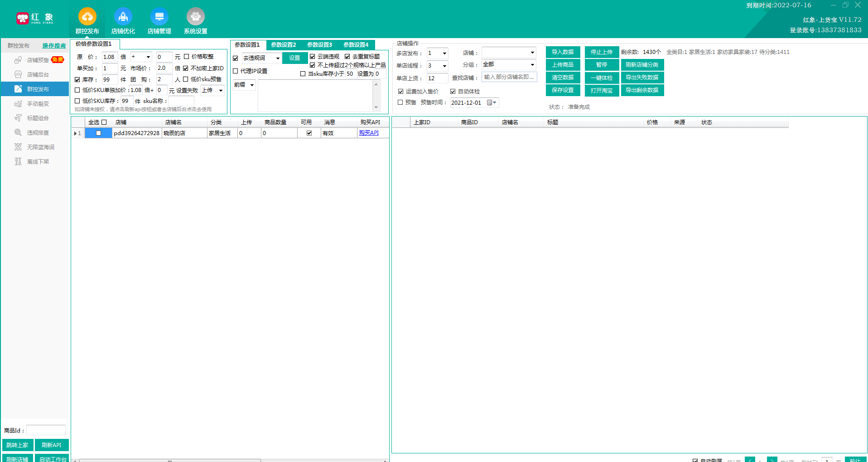
Task: Click the 跳转上家 button
Action: tap(18, 445)
